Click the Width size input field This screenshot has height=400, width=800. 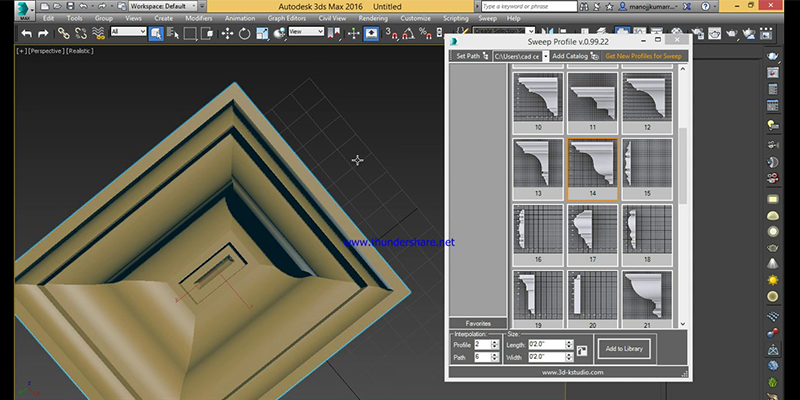pyautogui.click(x=546, y=357)
